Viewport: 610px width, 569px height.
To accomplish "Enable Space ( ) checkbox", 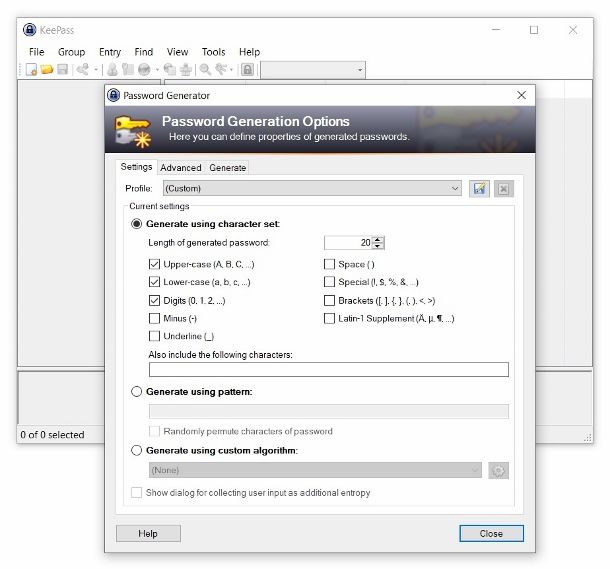I will 329,264.
